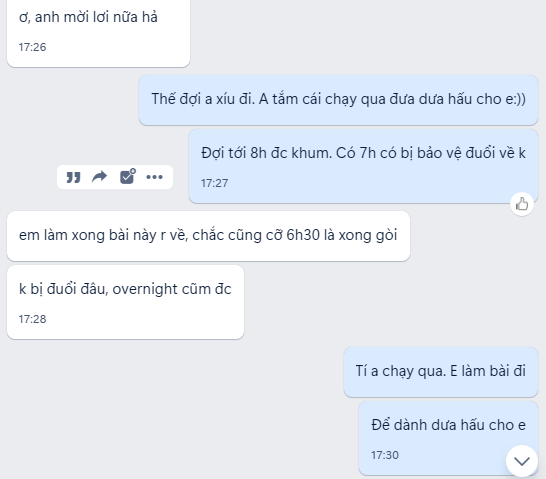The image size is (546, 479).
Task: Click the quote reply icon
Action: [x=73, y=177]
